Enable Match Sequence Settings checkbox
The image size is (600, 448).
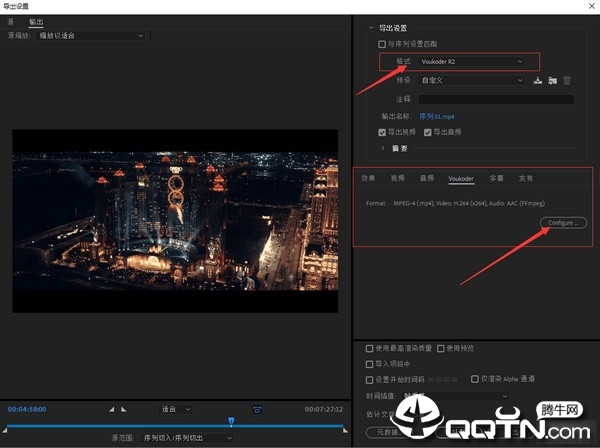click(x=382, y=44)
